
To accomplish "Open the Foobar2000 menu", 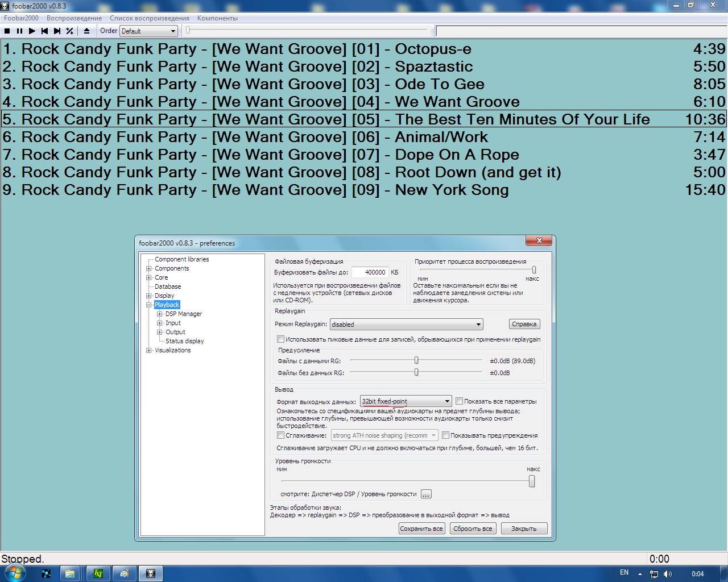I will pyautogui.click(x=21, y=18).
